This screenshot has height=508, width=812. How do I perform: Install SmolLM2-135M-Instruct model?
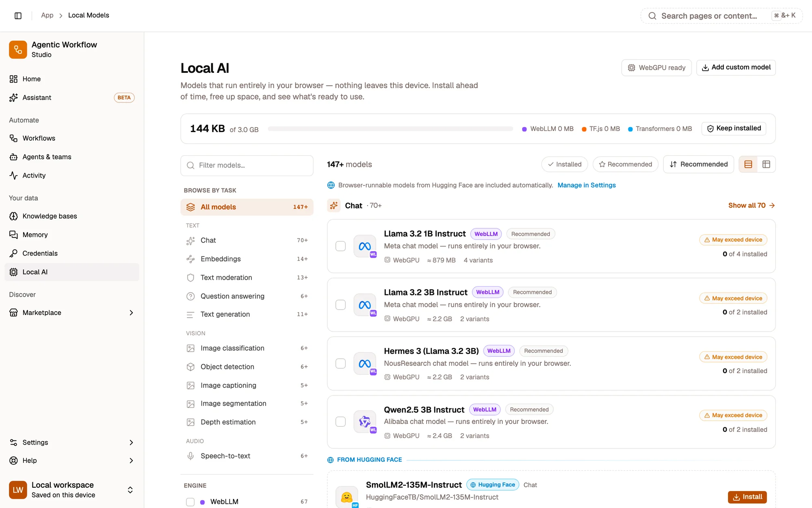click(x=747, y=497)
